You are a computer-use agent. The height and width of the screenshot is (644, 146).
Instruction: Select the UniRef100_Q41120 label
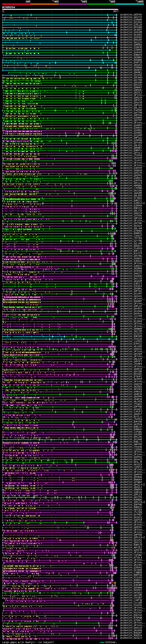pyautogui.click(x=131, y=42)
